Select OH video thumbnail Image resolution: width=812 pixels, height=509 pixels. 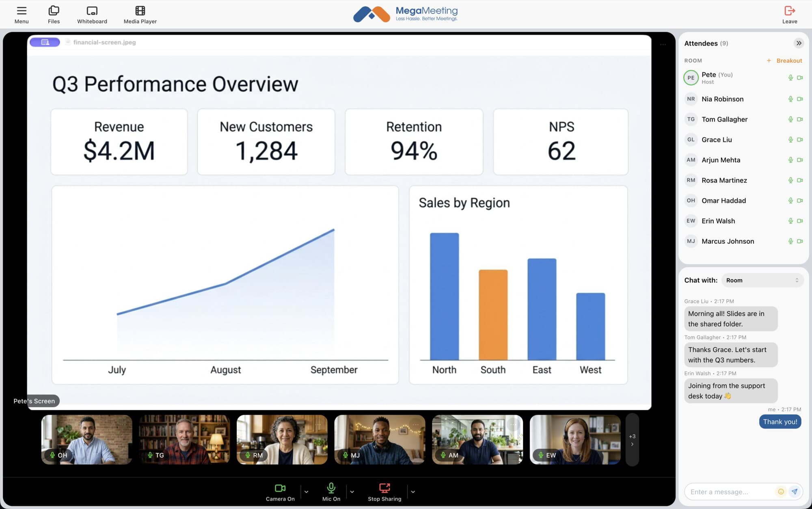(87, 440)
